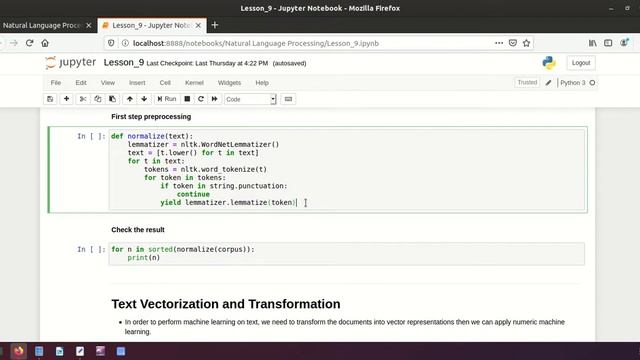Log out with the Logout button
640x360 pixels.
581,63
